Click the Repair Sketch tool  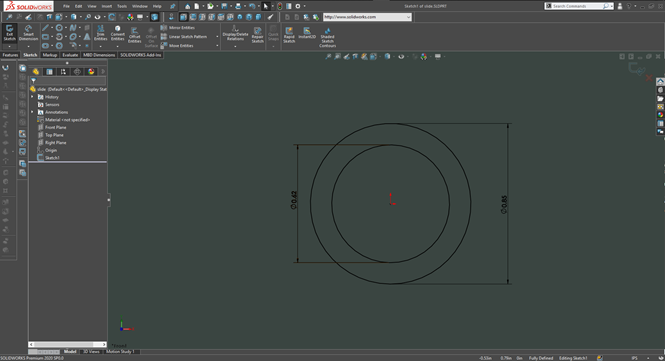click(x=257, y=35)
